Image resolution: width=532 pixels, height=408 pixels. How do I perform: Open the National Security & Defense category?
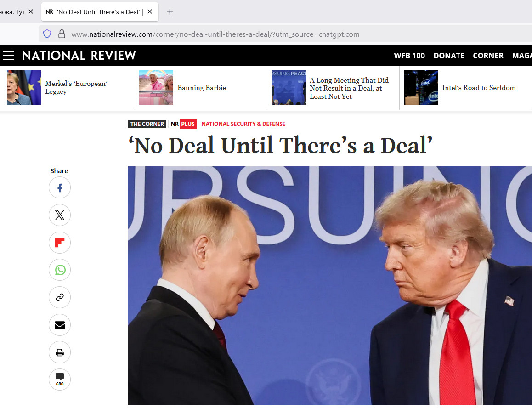click(x=243, y=124)
